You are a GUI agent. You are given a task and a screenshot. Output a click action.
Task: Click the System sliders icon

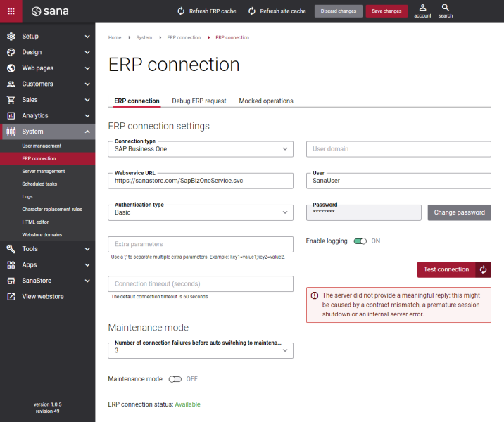(x=11, y=132)
